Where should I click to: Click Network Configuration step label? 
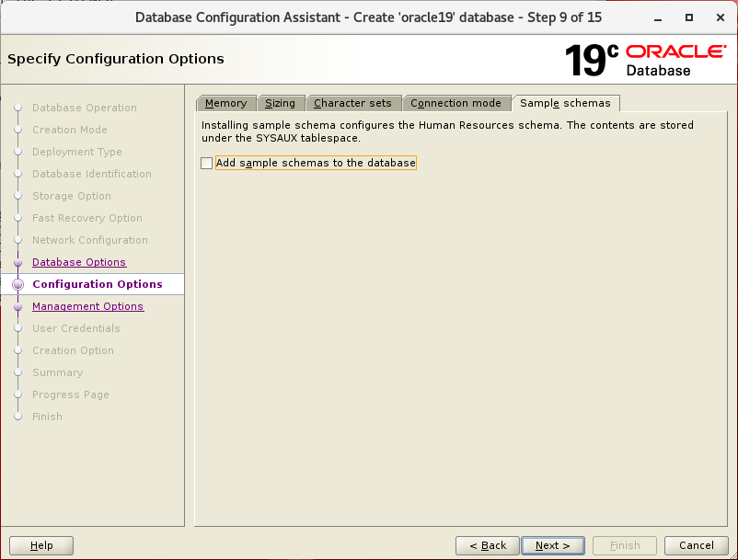pyautogui.click(x=90, y=240)
